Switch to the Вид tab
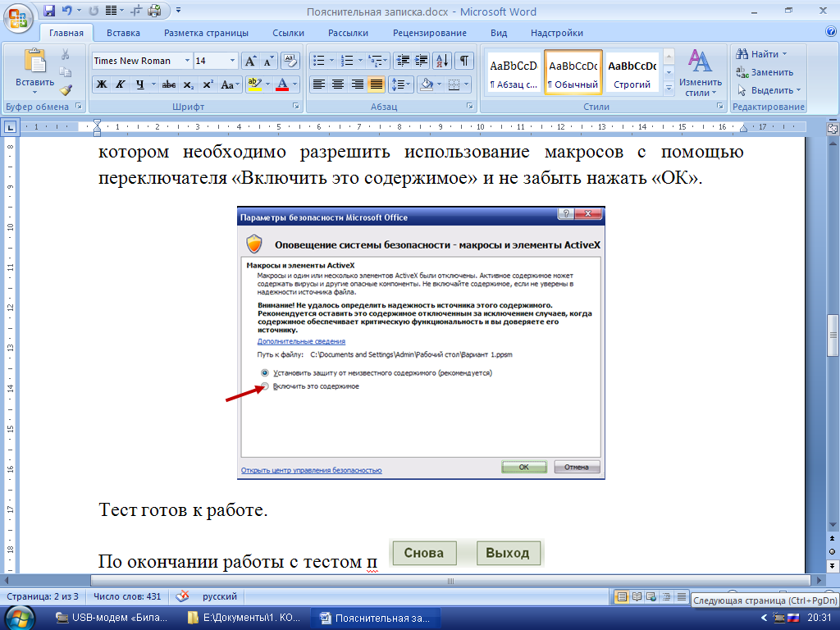The width and height of the screenshot is (840, 630). point(499,33)
